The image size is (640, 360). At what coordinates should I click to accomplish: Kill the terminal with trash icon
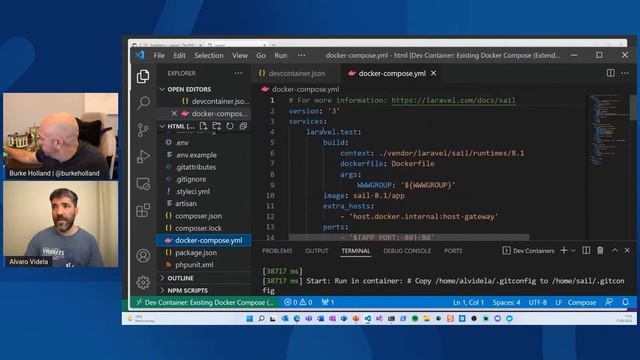(x=600, y=250)
